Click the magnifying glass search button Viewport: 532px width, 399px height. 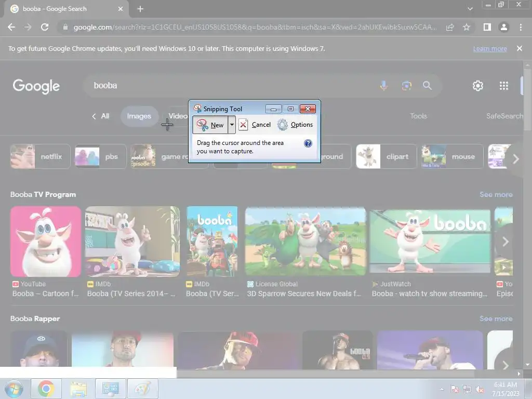point(427,86)
